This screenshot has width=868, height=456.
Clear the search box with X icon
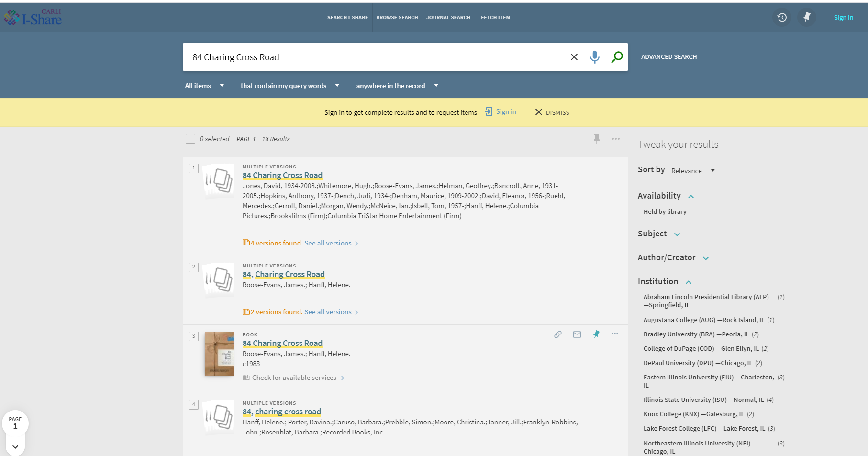[574, 57]
